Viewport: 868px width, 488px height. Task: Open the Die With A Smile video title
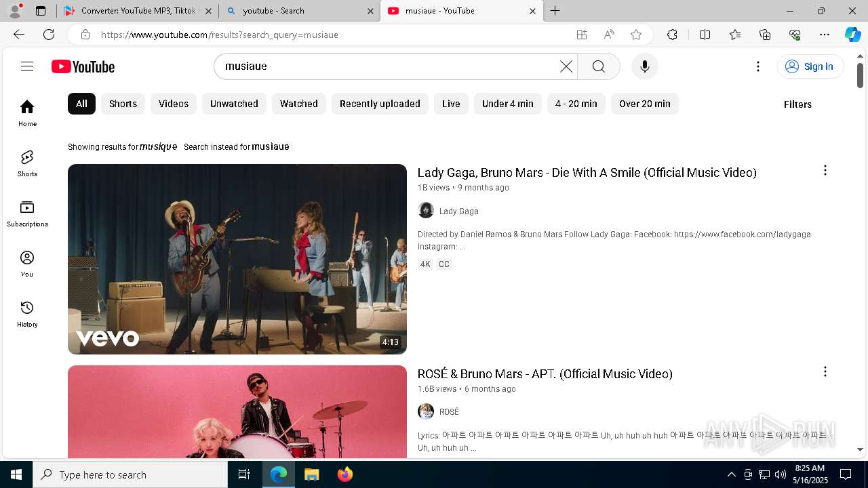pos(587,173)
